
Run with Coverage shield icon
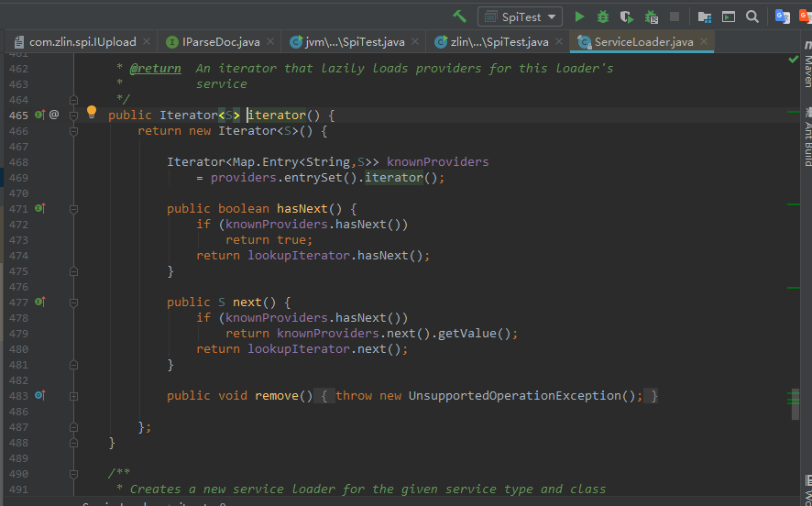[627, 16]
